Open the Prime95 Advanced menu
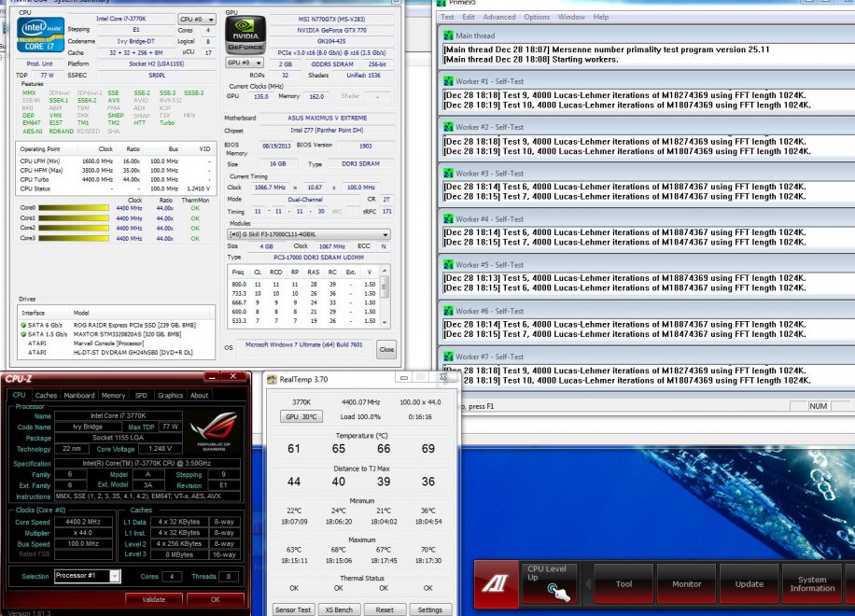Screen dimensions: 855x616 [x=499, y=17]
